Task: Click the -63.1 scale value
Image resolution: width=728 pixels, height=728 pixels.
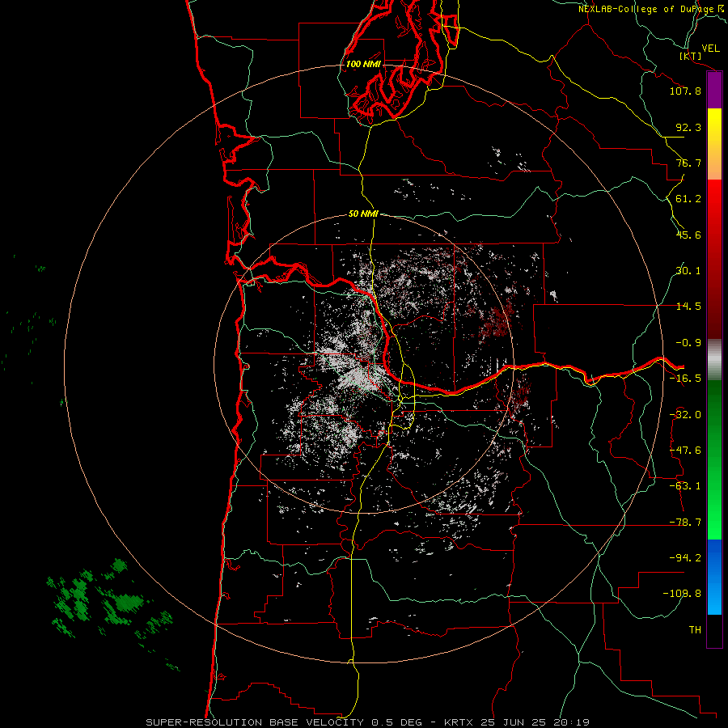Action: (685, 486)
